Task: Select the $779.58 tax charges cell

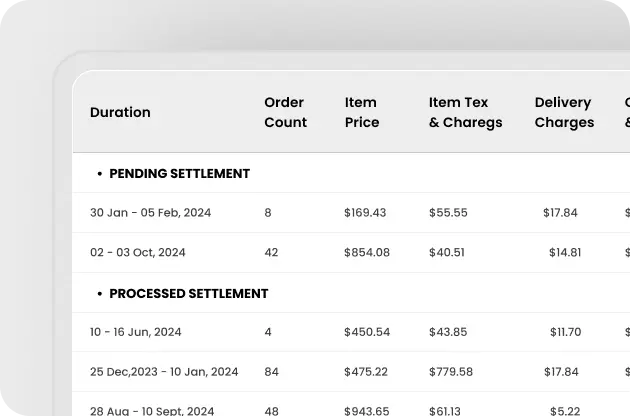Action: tap(451, 372)
